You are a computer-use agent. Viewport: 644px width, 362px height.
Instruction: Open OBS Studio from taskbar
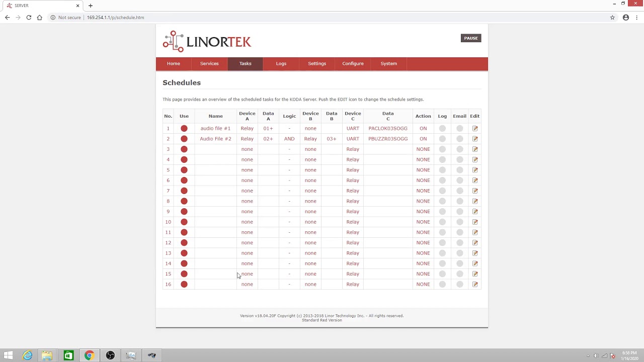click(x=110, y=355)
